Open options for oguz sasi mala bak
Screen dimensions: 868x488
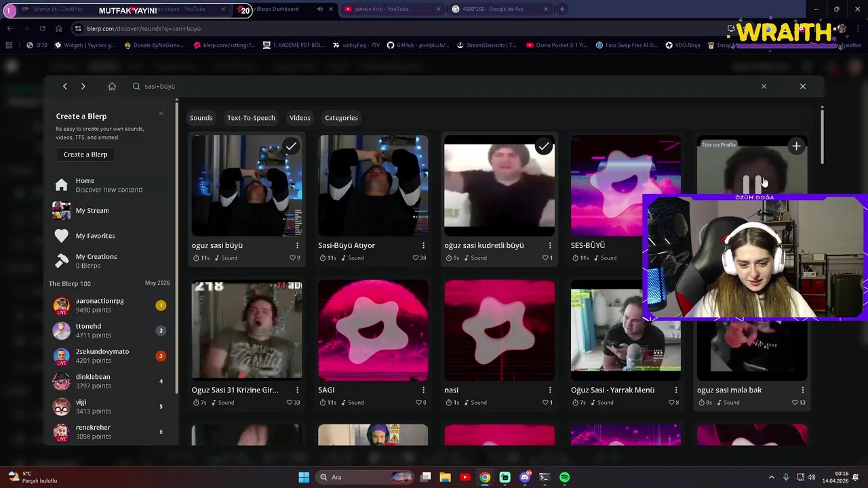tap(802, 390)
